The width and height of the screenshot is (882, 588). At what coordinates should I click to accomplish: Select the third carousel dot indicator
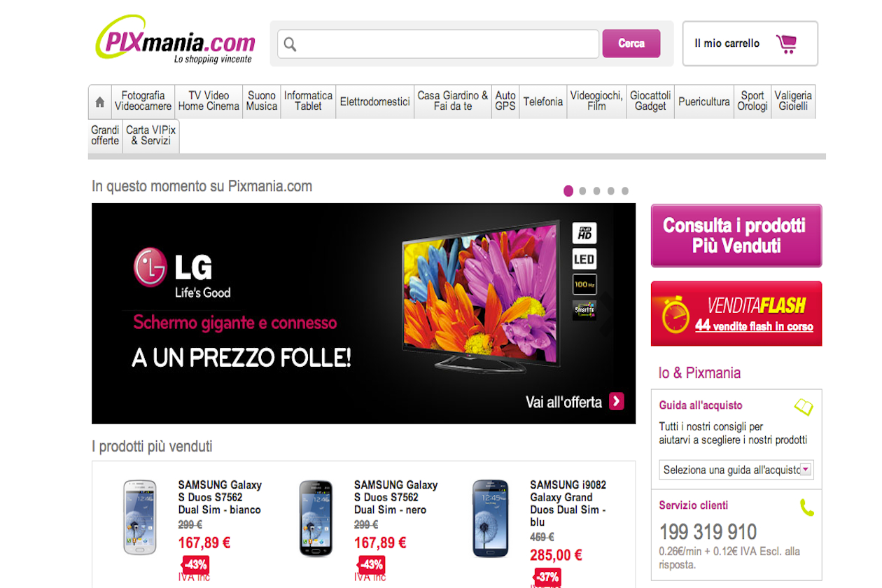click(x=596, y=190)
